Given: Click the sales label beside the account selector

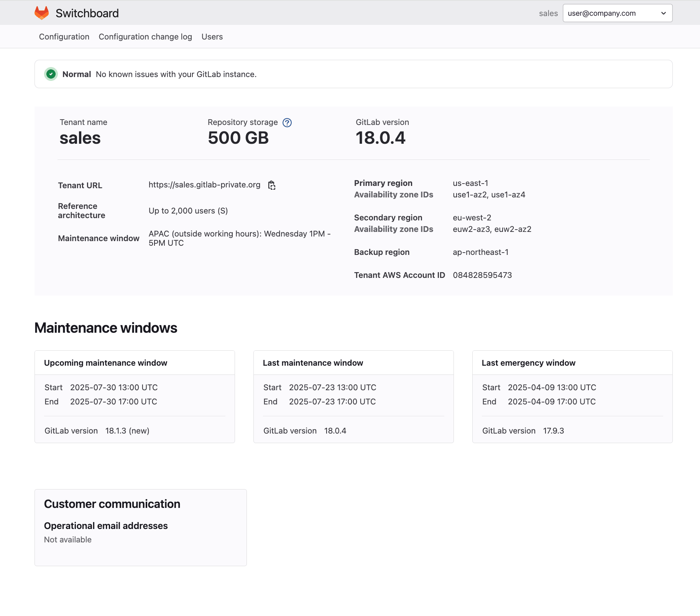Looking at the screenshot, I should [x=548, y=13].
